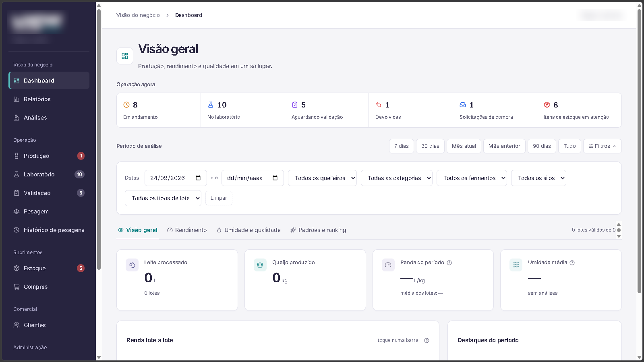The height and width of the screenshot is (362, 644).
Task: Open the Produção section
Action: coord(49,156)
